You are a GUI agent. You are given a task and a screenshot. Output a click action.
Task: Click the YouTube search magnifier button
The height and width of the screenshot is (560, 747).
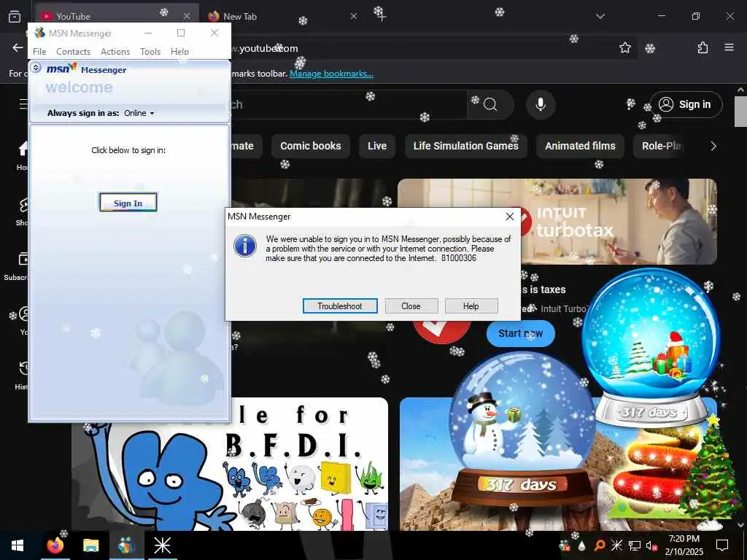[x=490, y=104]
